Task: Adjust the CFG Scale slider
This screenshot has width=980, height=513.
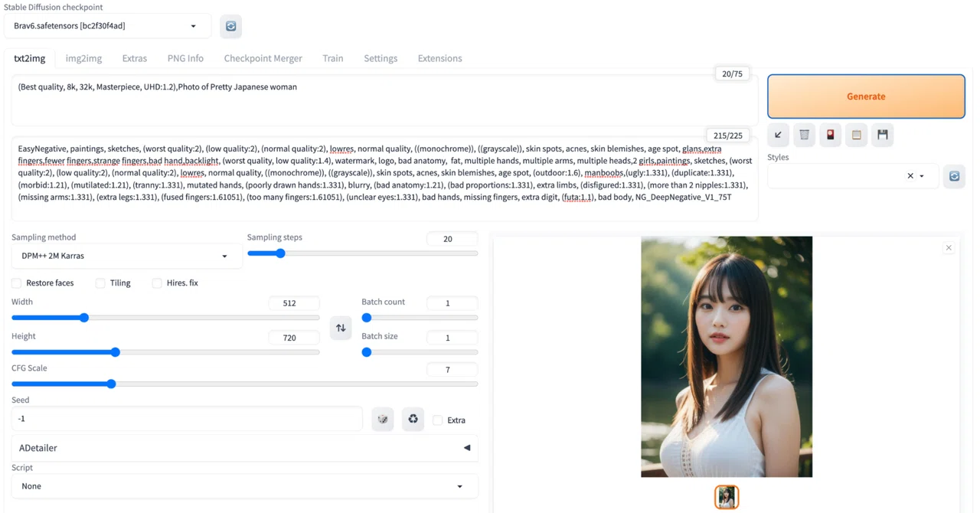Action: [x=245, y=384]
